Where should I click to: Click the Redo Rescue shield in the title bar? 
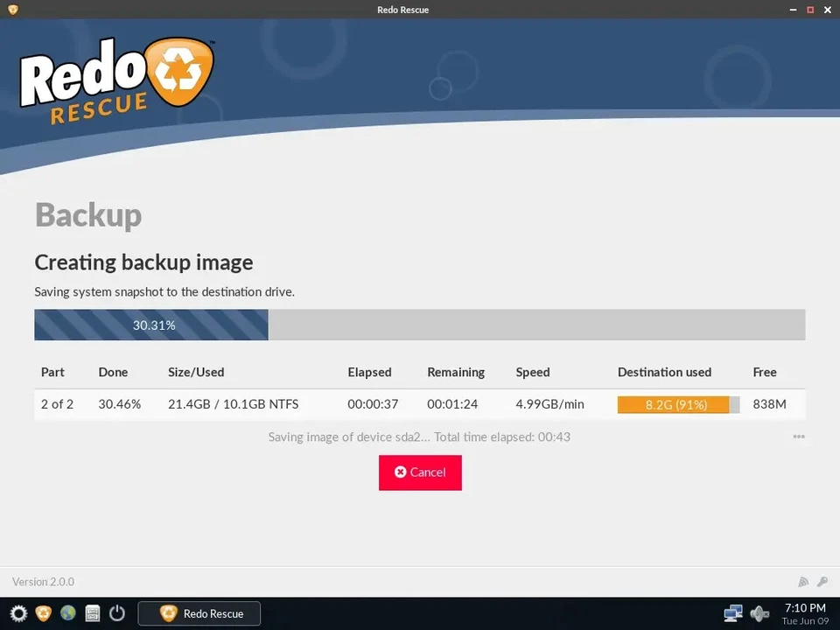coord(11,10)
